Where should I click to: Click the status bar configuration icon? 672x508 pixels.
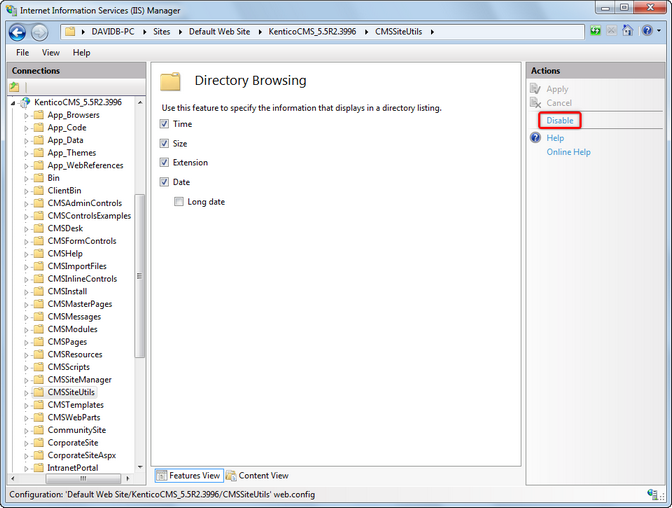pyautogui.click(x=652, y=495)
